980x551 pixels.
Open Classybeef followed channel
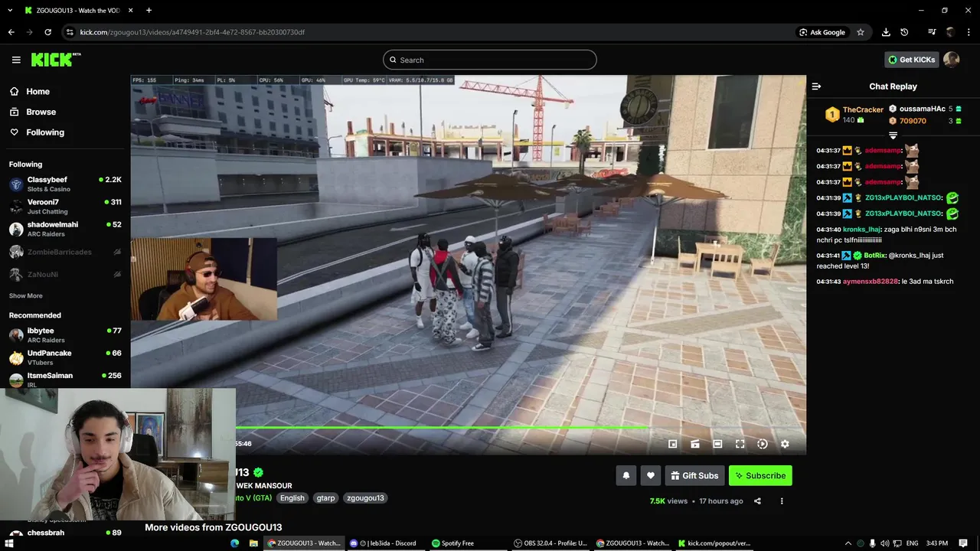click(x=65, y=184)
